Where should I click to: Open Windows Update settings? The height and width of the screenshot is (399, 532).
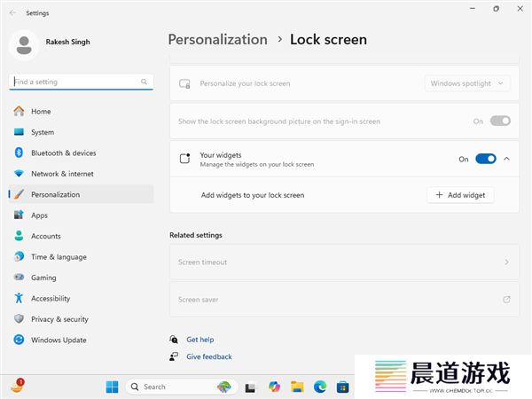pyautogui.click(x=82, y=340)
